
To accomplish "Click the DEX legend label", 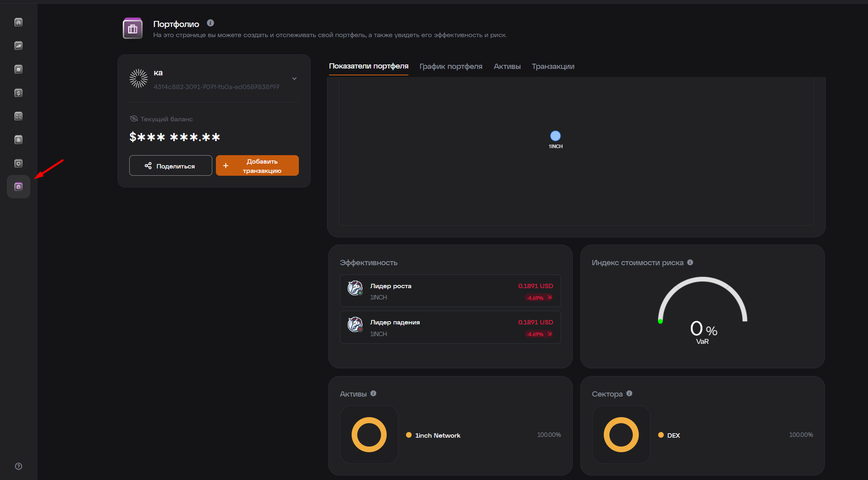I will pyautogui.click(x=674, y=435).
